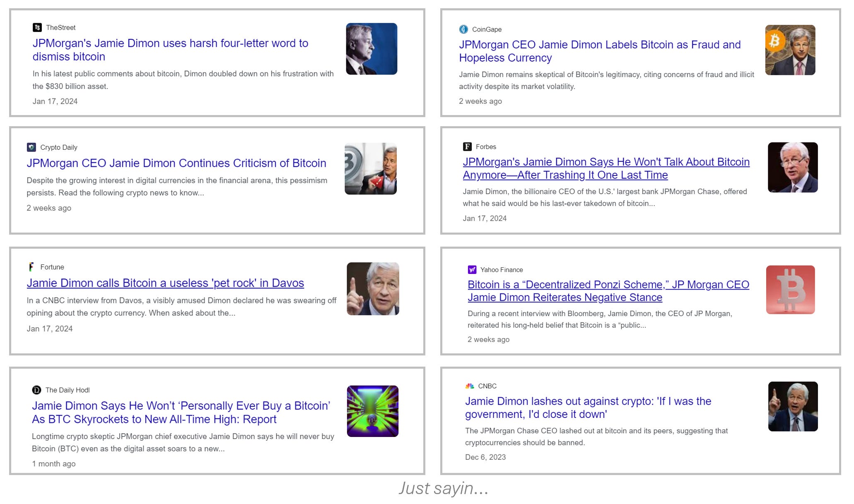Image resolution: width=854 pixels, height=504 pixels.
Task: Open 'Jamie Dimon Continues Criticism of Bitcoin' headline
Action: click(x=176, y=163)
